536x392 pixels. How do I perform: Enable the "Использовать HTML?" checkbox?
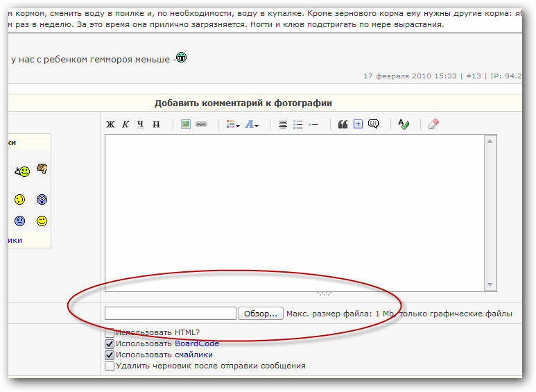(110, 333)
